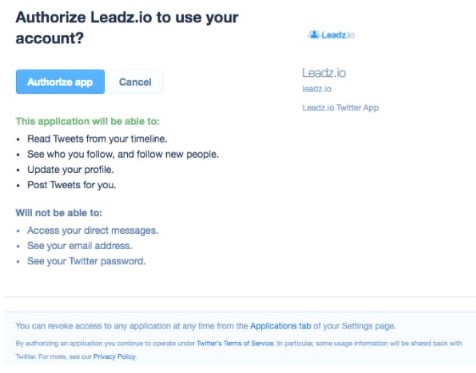The image size is (476, 373).
Task: Click 'See your email address' line
Action: coord(80,246)
